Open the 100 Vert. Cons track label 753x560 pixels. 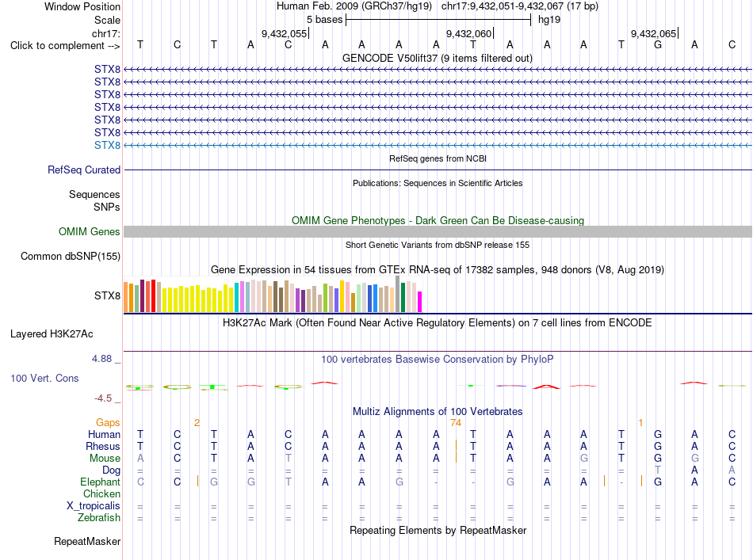tap(44, 378)
